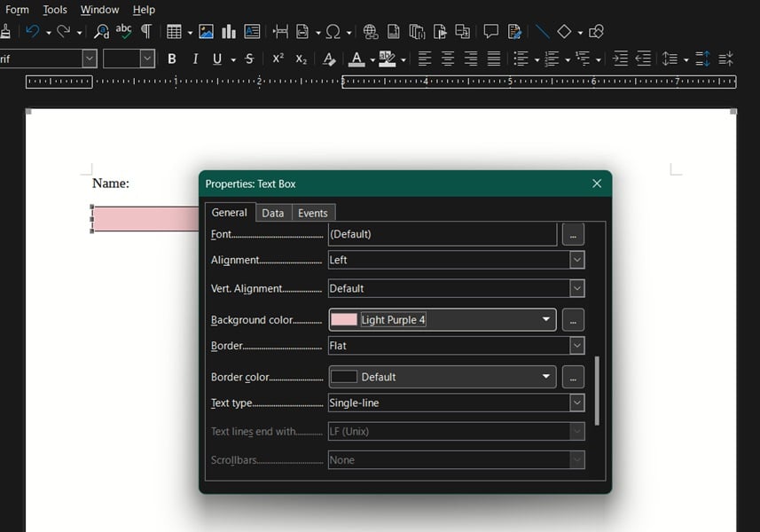760x532 pixels.
Task: Center text horizontally in toolbar
Action: [x=447, y=59]
